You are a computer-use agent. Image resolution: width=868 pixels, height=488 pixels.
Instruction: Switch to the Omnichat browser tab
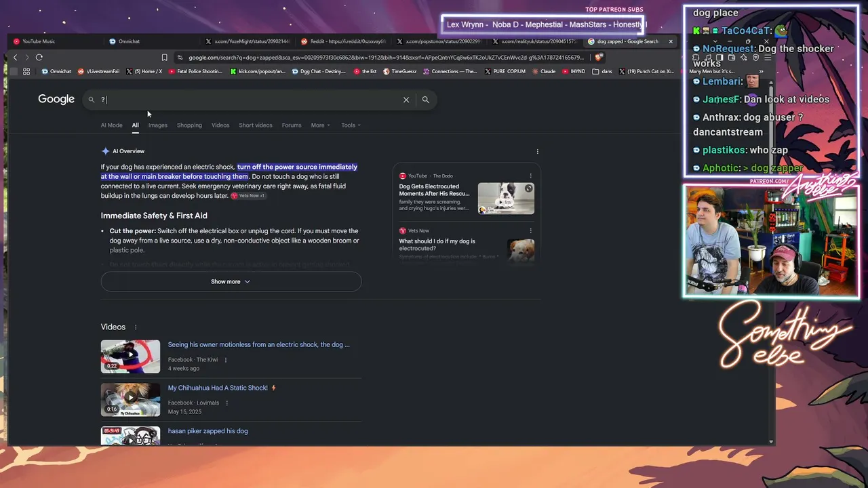[x=124, y=41]
